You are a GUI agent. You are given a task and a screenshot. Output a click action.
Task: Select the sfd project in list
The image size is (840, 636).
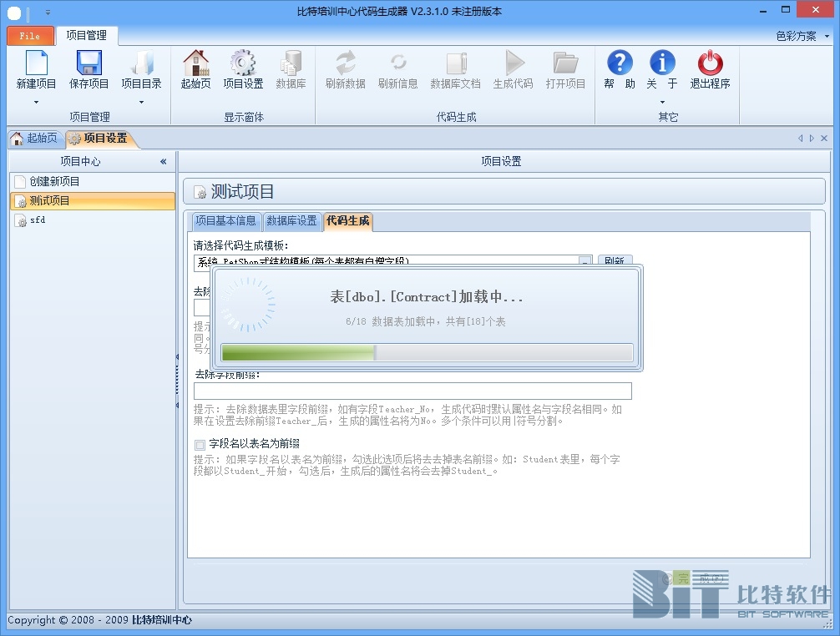click(38, 220)
